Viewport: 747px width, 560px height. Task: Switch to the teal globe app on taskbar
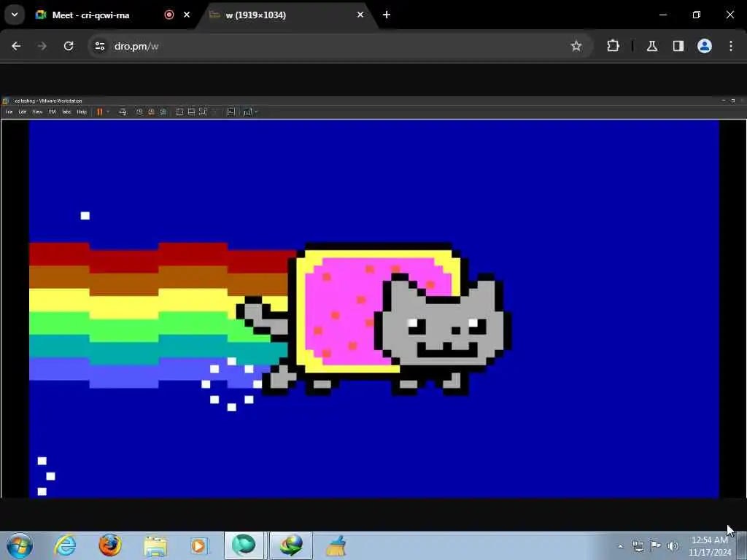244,545
